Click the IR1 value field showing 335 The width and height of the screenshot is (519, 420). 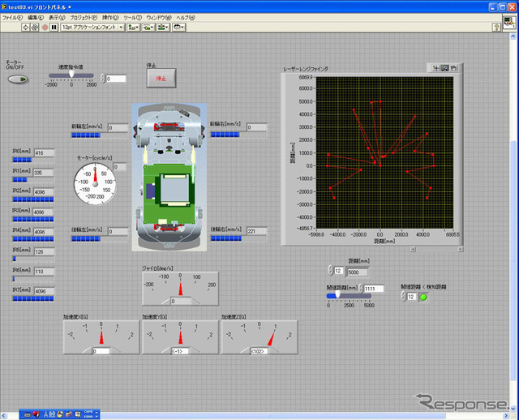pos(43,173)
